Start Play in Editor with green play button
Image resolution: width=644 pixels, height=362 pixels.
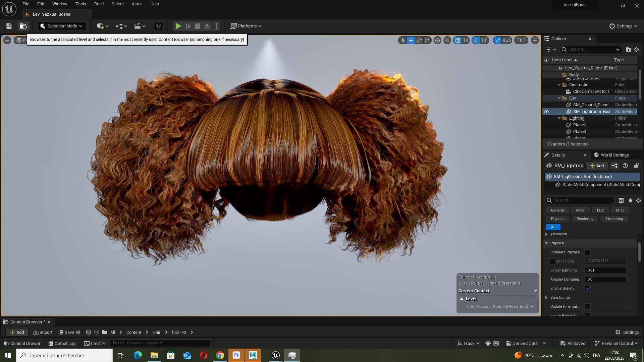(178, 26)
